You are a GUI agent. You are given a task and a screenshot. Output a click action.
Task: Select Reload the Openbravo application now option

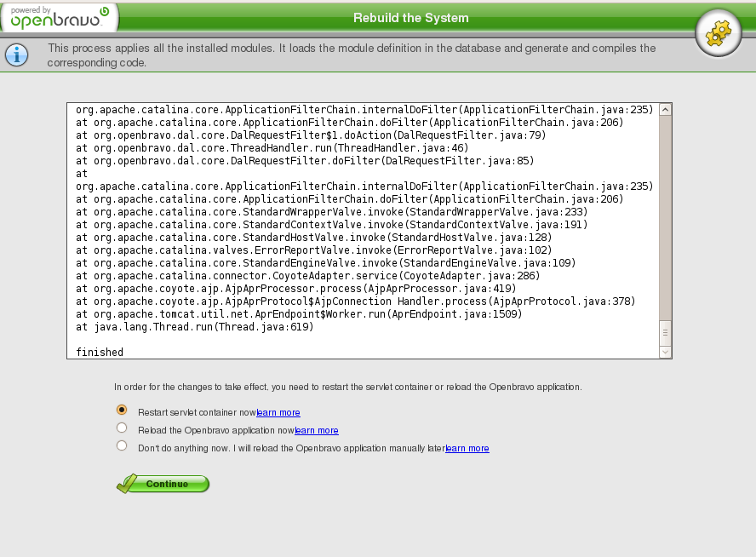click(x=122, y=428)
